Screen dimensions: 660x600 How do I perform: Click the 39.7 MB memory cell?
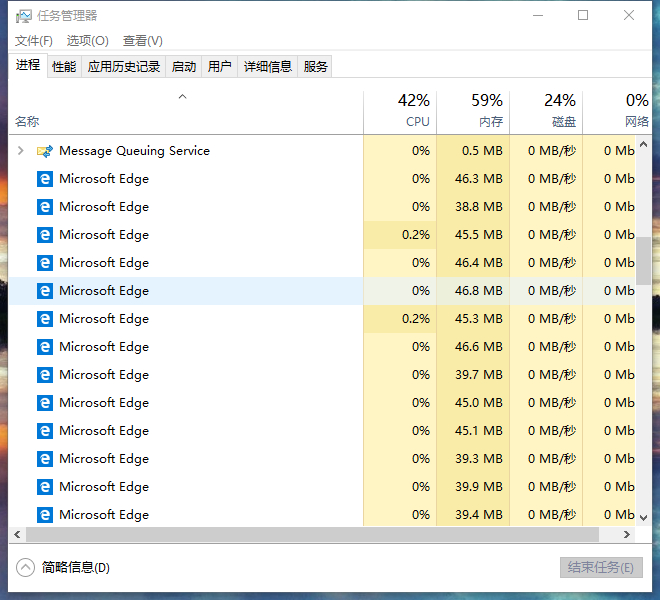[x=473, y=375]
